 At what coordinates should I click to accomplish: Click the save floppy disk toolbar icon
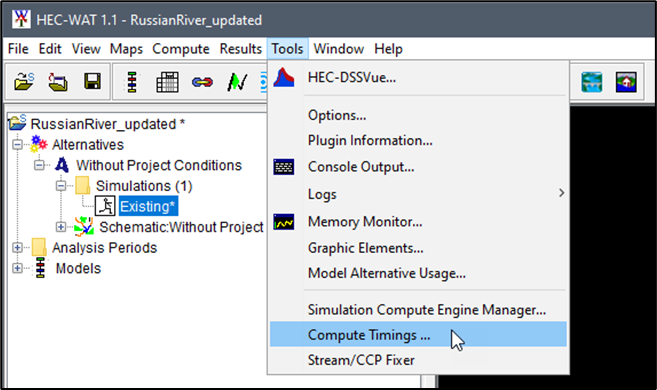pyautogui.click(x=92, y=81)
